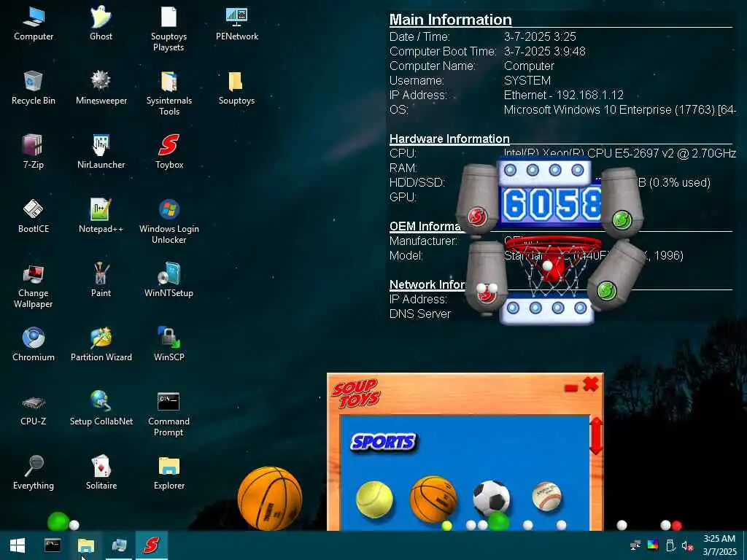Image resolution: width=747 pixels, height=560 pixels.
Task: Click the 6058 score counter display
Action: 551,205
